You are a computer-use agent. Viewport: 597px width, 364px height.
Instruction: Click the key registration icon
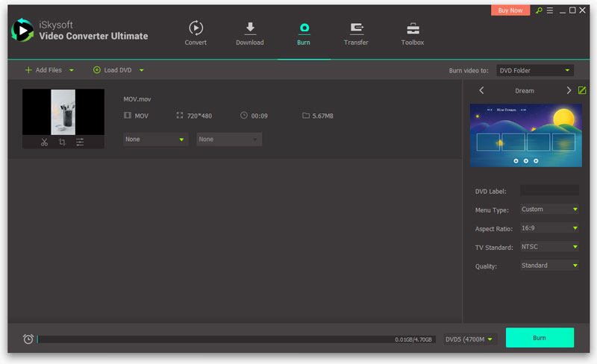(x=540, y=10)
